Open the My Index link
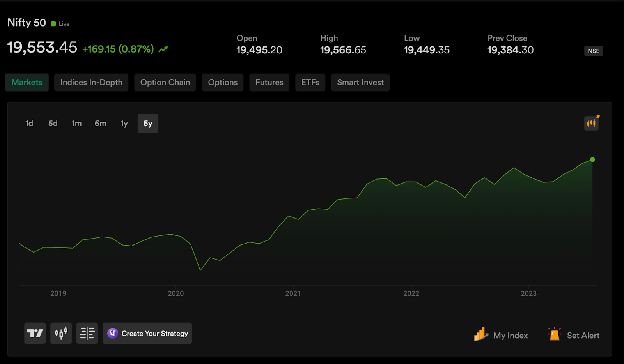Image resolution: width=624 pixels, height=364 pixels. (511, 336)
